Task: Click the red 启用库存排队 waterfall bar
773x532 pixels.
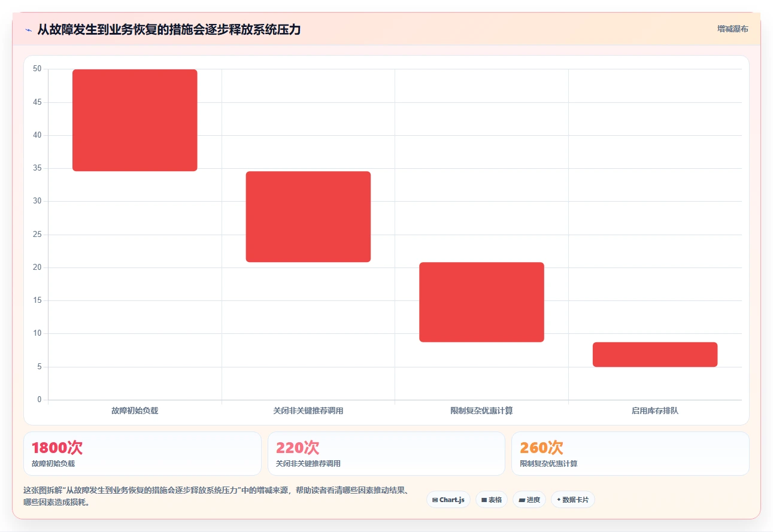Action: (x=655, y=354)
